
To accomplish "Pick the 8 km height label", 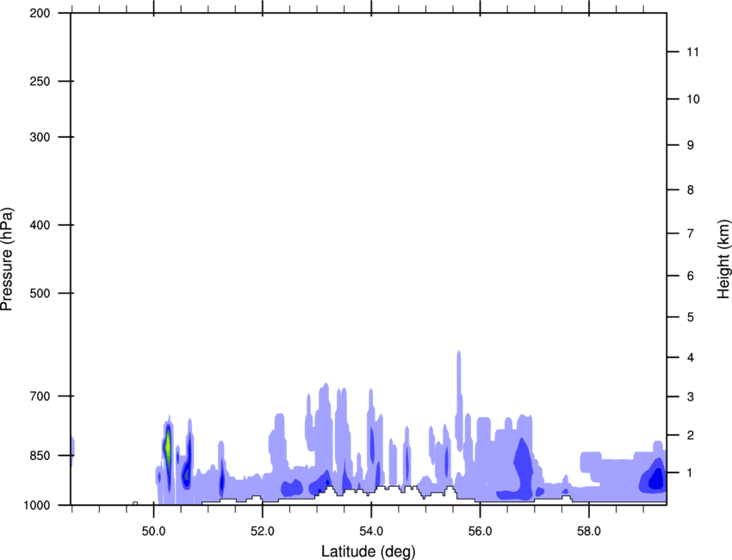I will [x=691, y=190].
